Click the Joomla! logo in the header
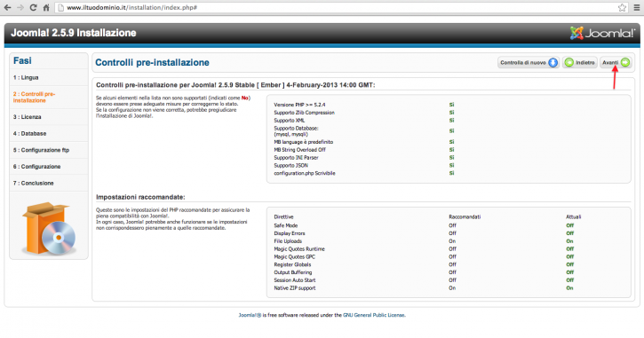The width and height of the screenshot is (644, 338). coord(602,33)
